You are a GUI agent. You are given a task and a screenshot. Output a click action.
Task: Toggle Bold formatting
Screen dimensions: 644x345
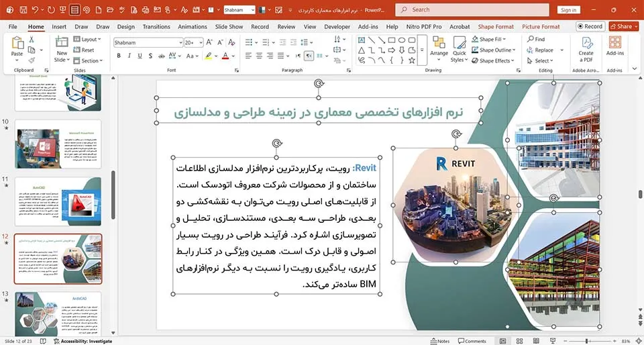(119, 56)
